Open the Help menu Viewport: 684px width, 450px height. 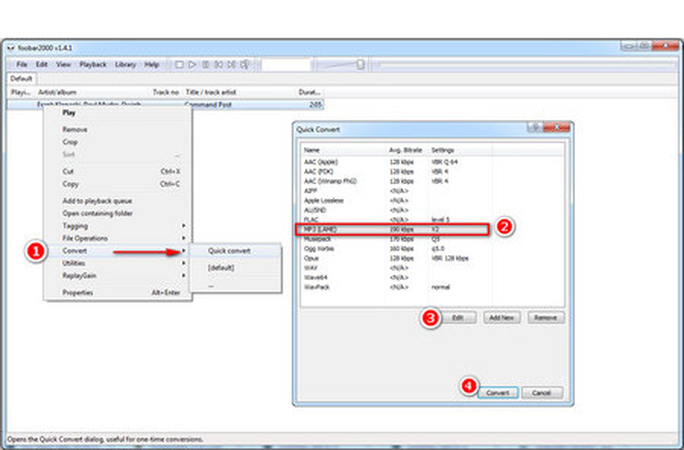pos(151,65)
